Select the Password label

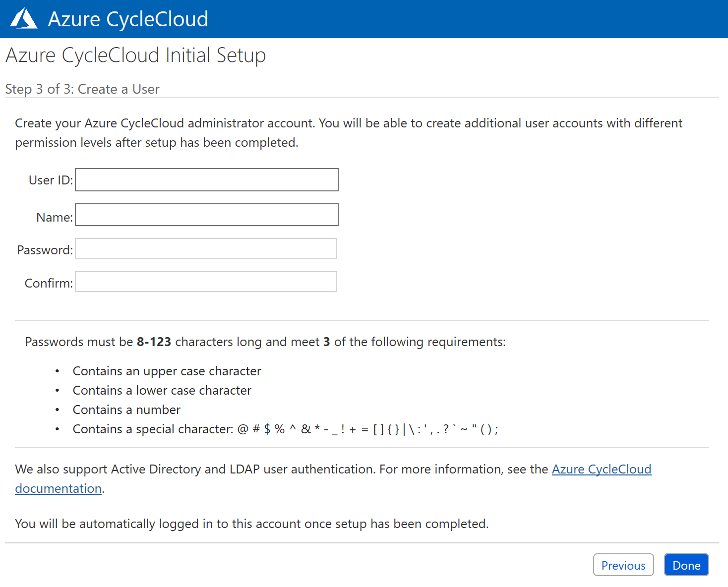[x=44, y=249]
